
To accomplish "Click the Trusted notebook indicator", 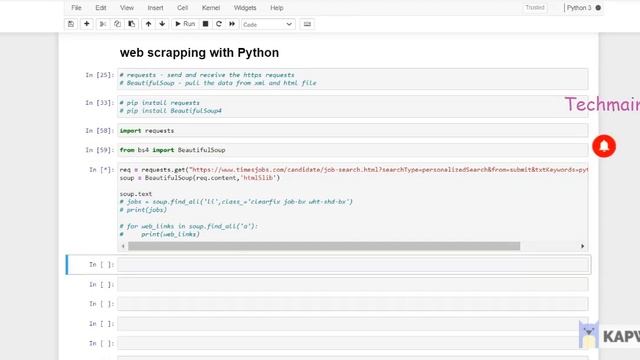I will point(535,7).
